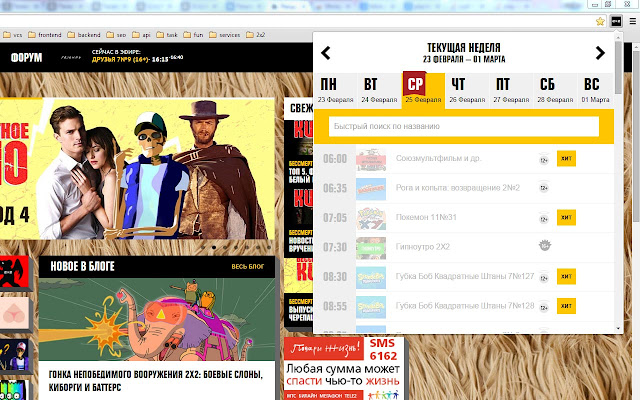Click the 06:00 time cell
Viewport: 640px width, 400px height.
[335, 159]
